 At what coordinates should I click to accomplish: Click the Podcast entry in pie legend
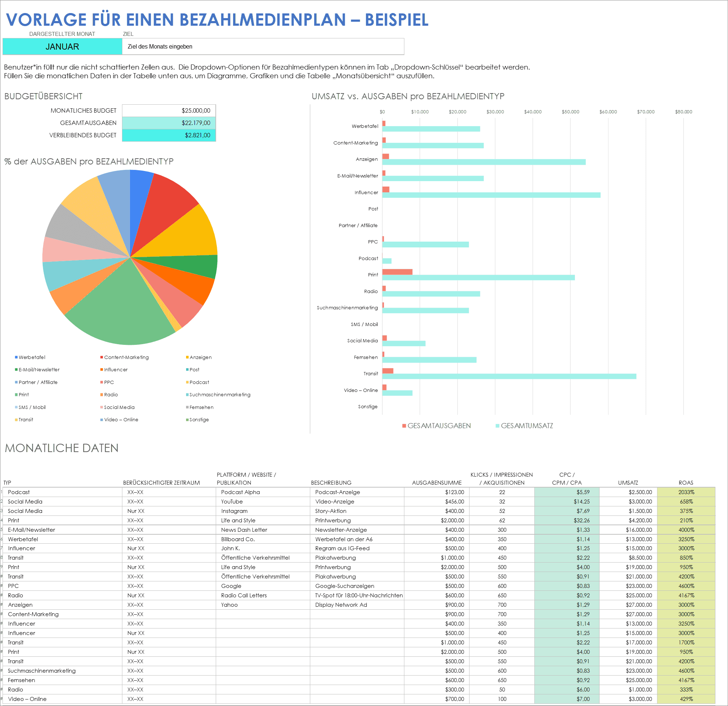click(x=197, y=383)
